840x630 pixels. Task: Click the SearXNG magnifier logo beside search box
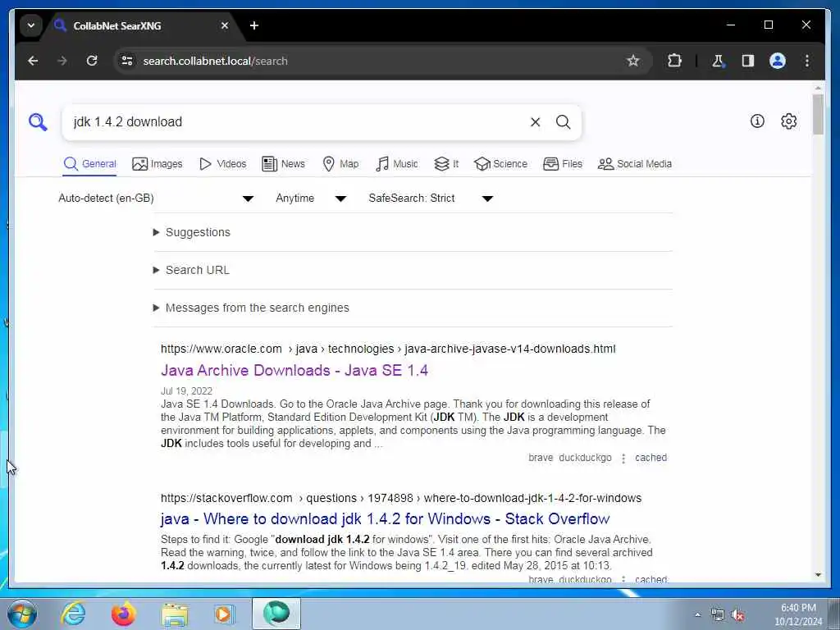click(x=38, y=122)
